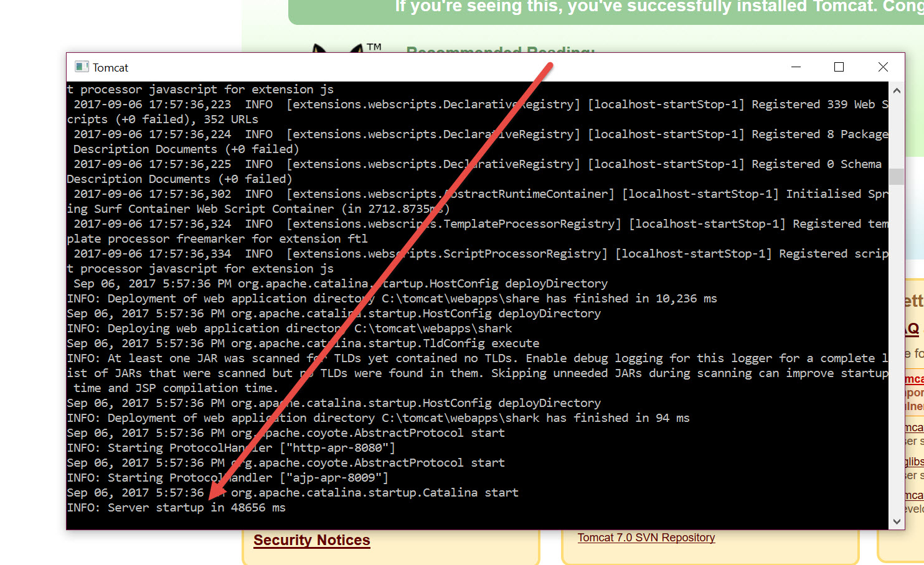Click the Tomcat window title text
The image size is (924, 565).
pos(110,68)
